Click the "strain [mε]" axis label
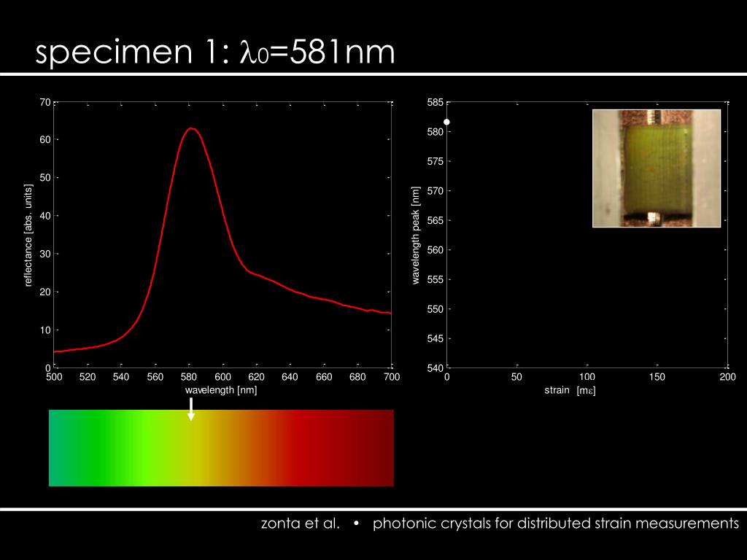Screen dimensions: 747x560 click(570, 391)
